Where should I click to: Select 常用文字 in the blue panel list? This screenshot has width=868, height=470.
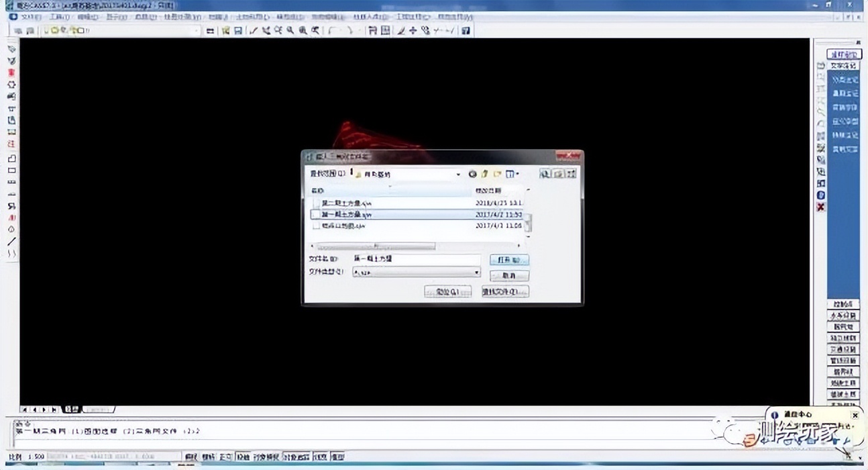click(x=845, y=149)
